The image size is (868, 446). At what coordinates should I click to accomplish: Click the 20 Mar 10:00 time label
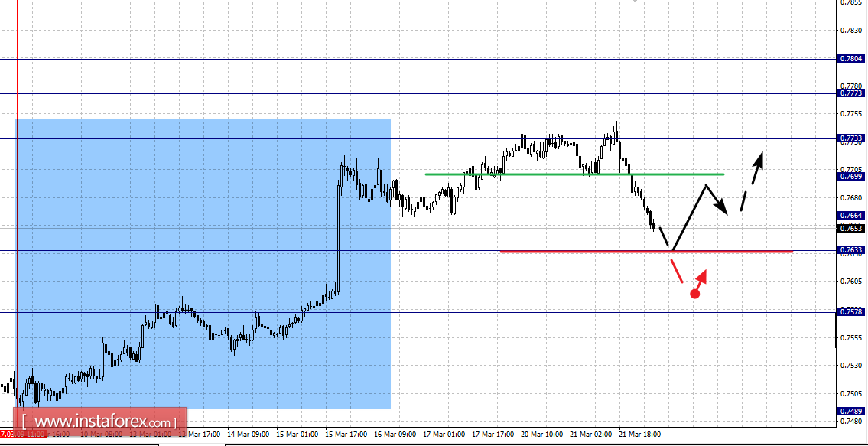[x=542, y=434]
